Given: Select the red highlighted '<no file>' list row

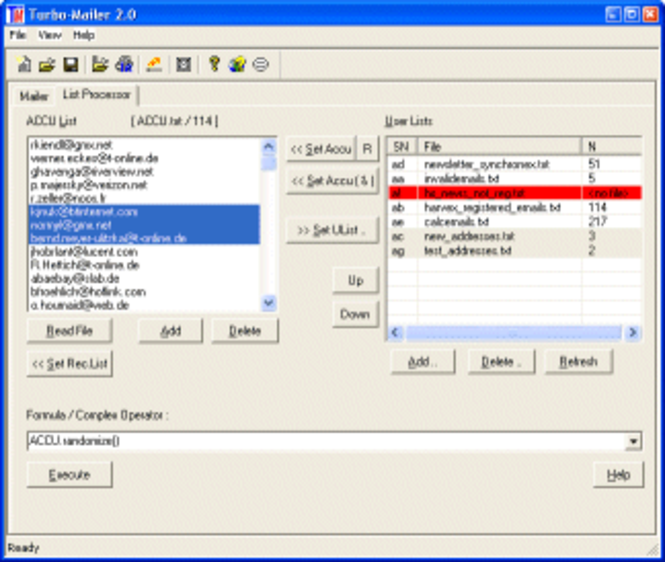Looking at the screenshot, I should pyautogui.click(x=514, y=193).
